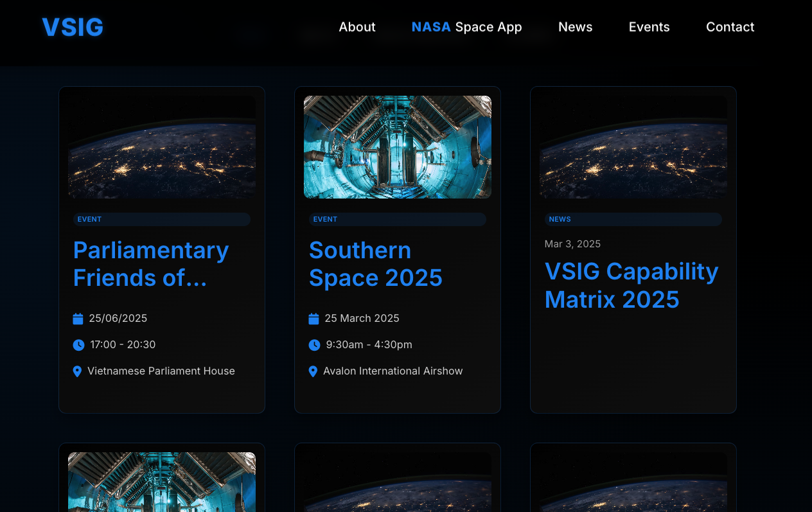Click the Earth image on the Capability Matrix card
This screenshot has height=512, width=812.
(x=633, y=146)
